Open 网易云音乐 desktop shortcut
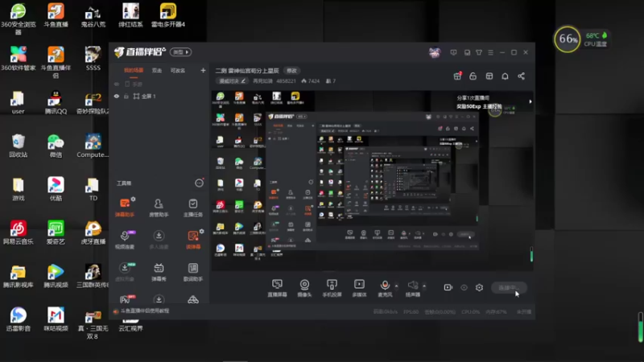 tap(18, 232)
